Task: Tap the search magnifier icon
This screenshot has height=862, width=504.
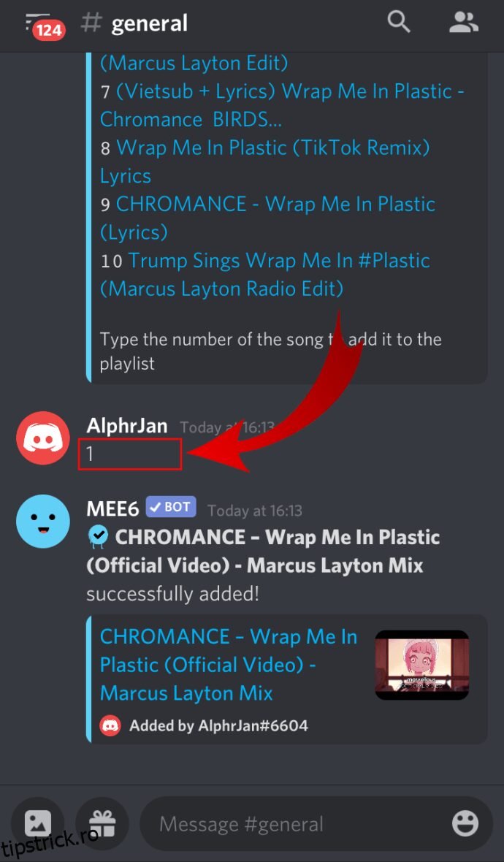Action: pyautogui.click(x=399, y=23)
